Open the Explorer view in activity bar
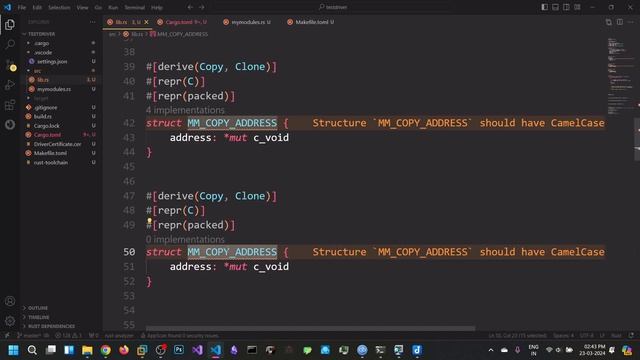Viewport: 640px width, 360px height. point(10,24)
